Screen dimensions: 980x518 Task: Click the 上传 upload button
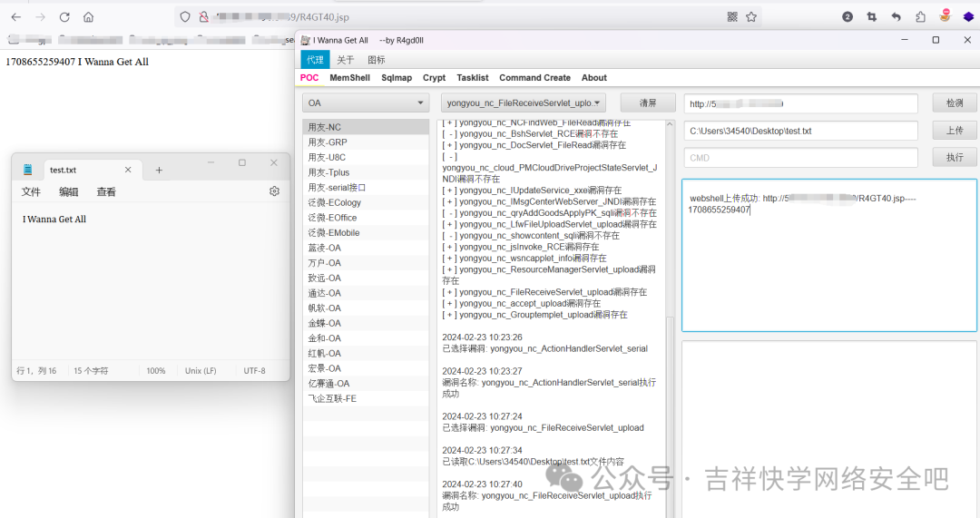point(955,130)
